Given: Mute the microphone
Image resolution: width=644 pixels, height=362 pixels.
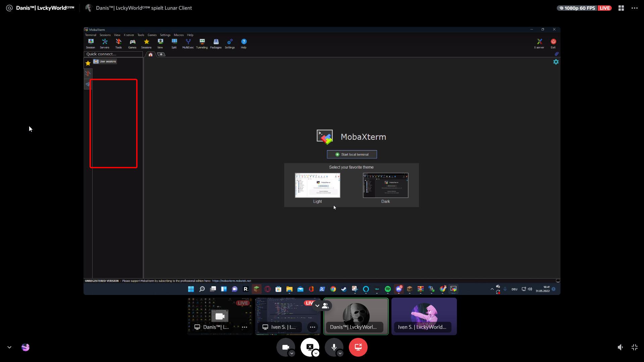Looking at the screenshot, I should click(x=334, y=347).
